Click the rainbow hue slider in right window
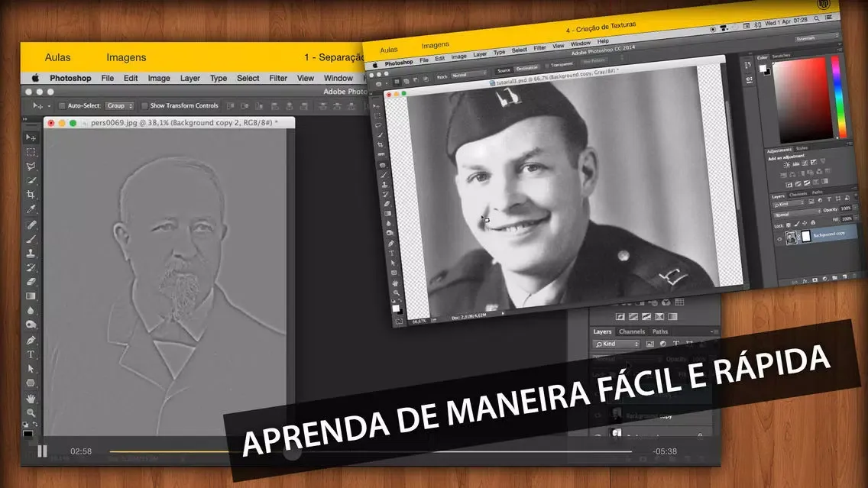The width and height of the screenshot is (868, 488). tap(839, 95)
